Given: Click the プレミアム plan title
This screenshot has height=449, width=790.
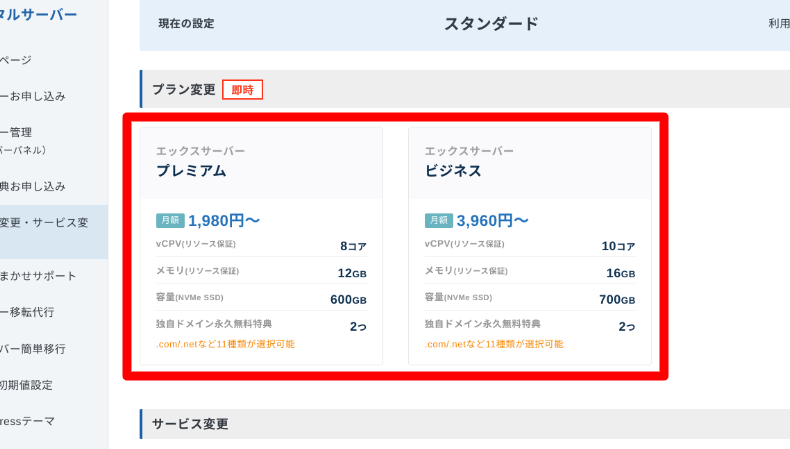Looking at the screenshot, I should [x=191, y=171].
